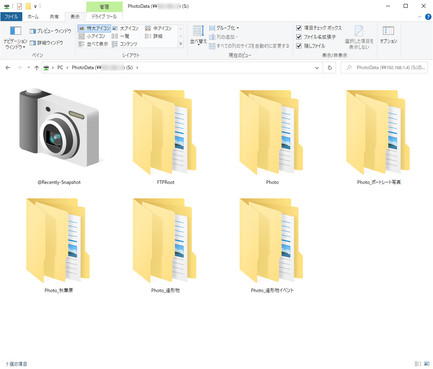Image resolution: width=433 pixels, height=369 pixels.
Task: Switch to View (表示) tab
Action: click(x=75, y=17)
